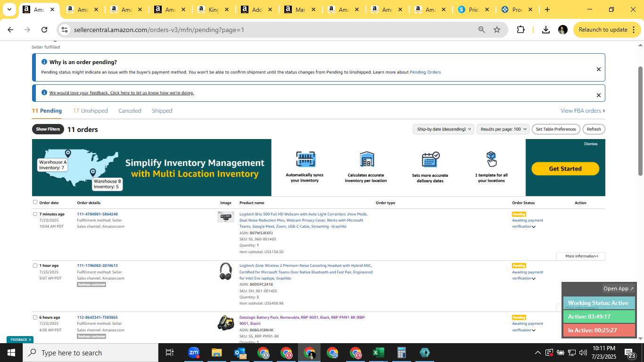The width and height of the screenshot is (644, 362).
Task: Open File Explorer from the taskbar
Action: coord(216,353)
